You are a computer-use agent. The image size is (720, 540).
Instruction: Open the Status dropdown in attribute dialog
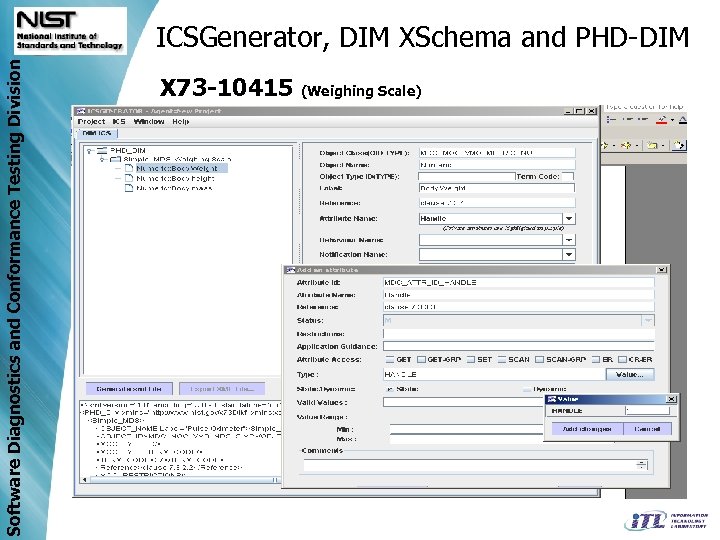point(648,321)
